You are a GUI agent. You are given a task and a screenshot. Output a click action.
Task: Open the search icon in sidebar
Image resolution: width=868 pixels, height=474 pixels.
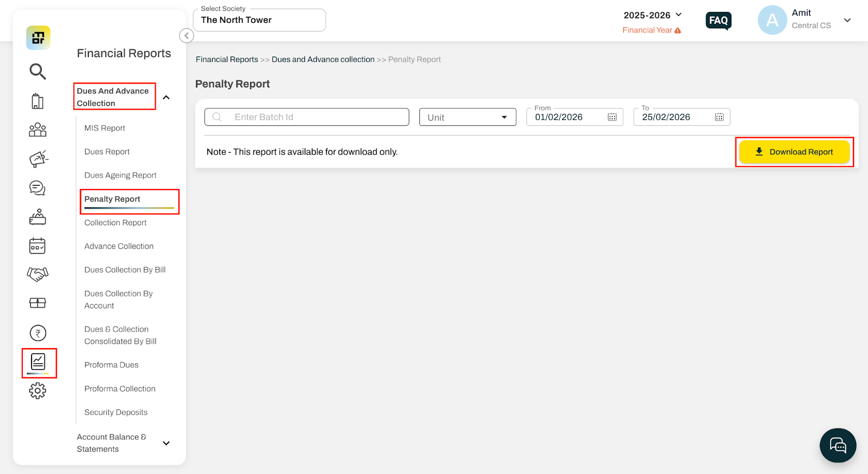pyautogui.click(x=37, y=71)
